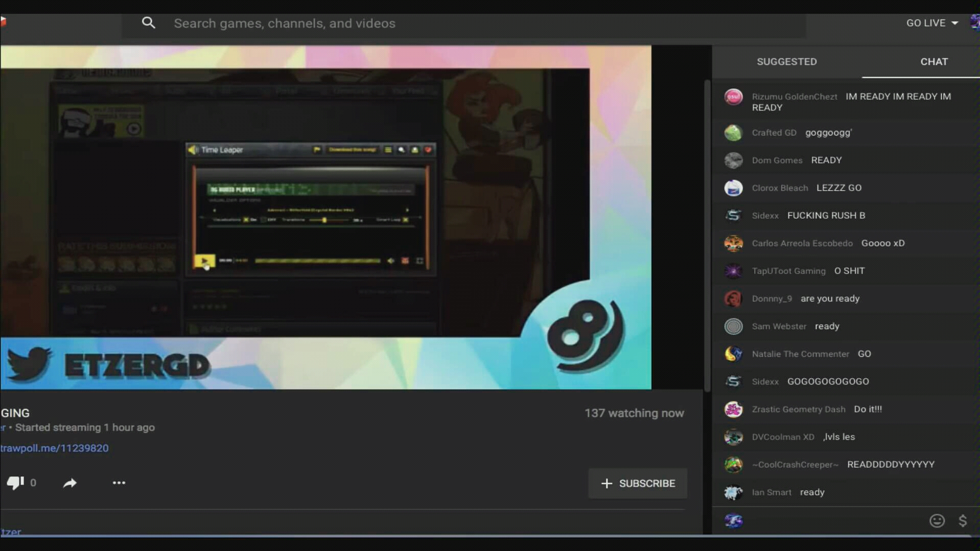Click the Zrastic Geometry Dash username
The height and width of the screenshot is (551, 980).
pos(799,409)
